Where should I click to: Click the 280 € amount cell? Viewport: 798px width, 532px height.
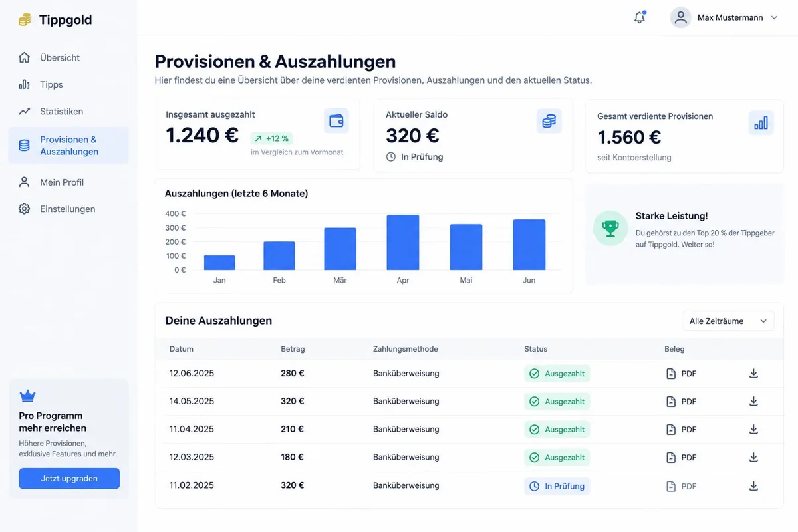(x=293, y=374)
